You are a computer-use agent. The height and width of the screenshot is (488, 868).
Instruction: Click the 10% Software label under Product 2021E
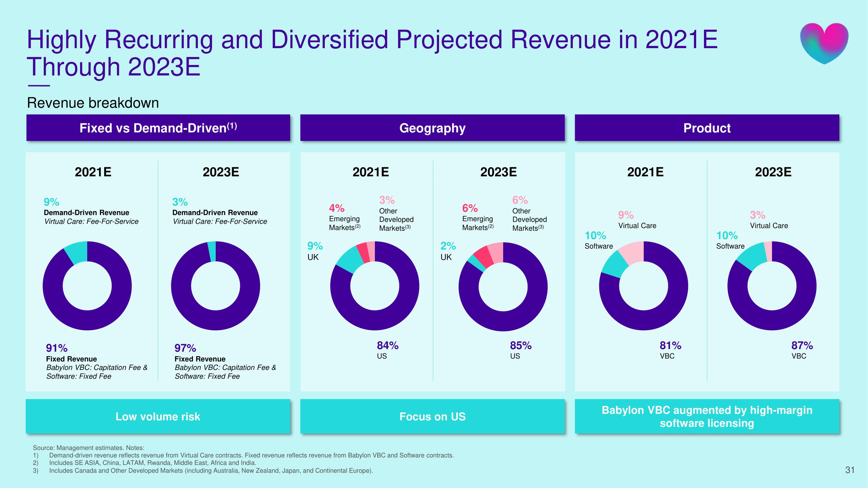[599, 240]
